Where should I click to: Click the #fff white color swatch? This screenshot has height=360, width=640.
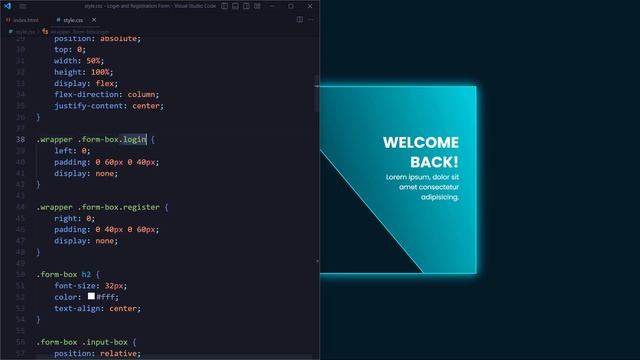click(91, 296)
